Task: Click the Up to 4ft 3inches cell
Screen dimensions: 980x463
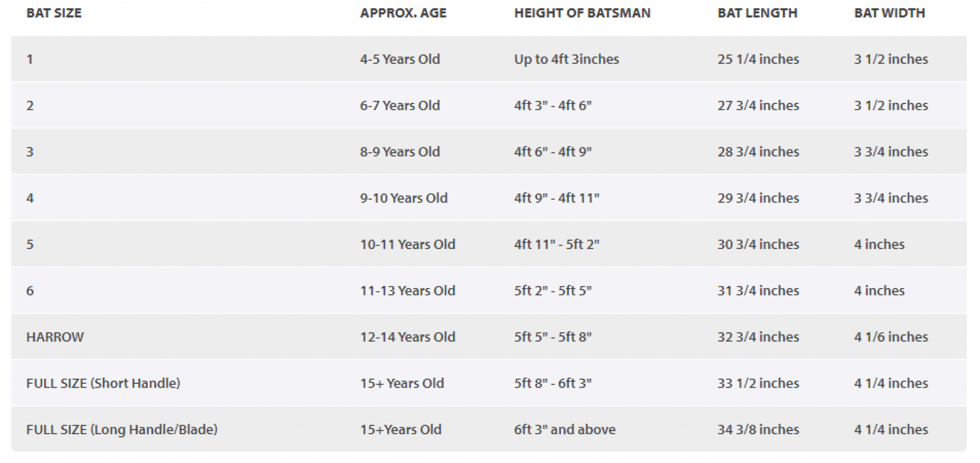Action: point(567,59)
